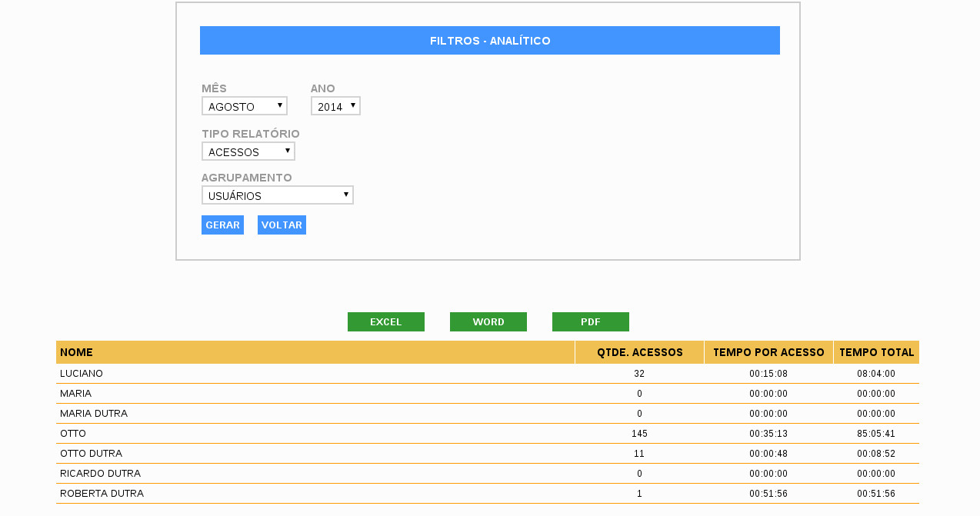Expand the TIPO RELATÓRIO dropdown
980x516 pixels.
[x=248, y=151]
